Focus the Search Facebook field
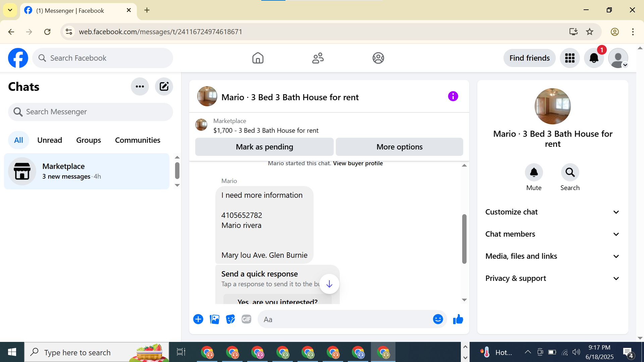 tap(103, 58)
